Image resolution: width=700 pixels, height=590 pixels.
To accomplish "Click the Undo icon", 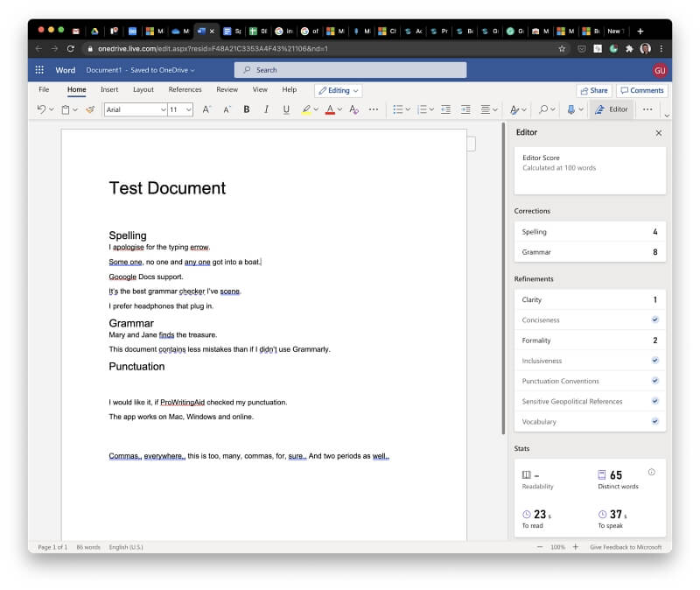I will click(41, 109).
